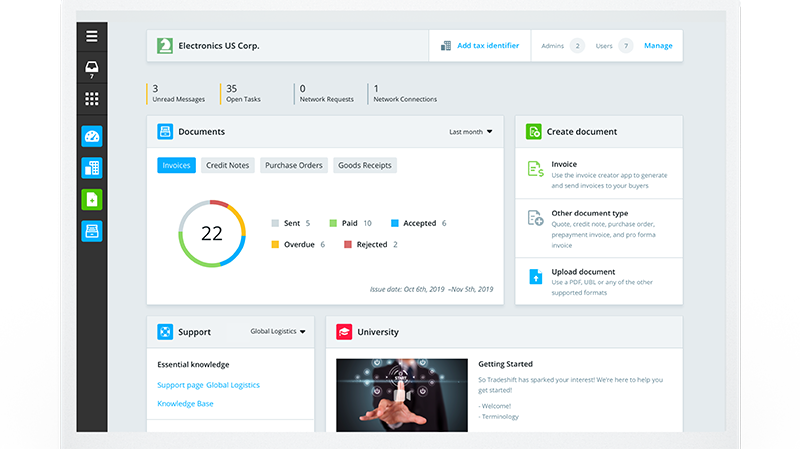
Task: Open the Global Logistics support dropdown
Action: click(278, 331)
